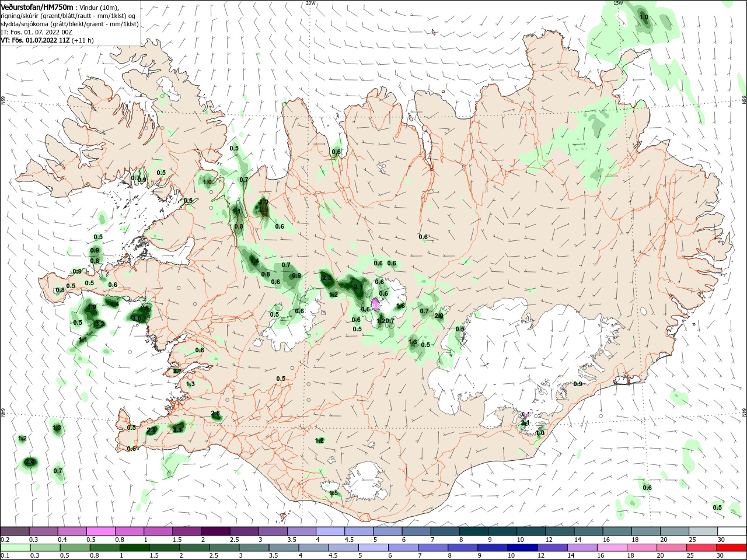Viewport: 747px width, 560px height.
Task: Click the precipitation value "2.7" on the west coast
Action: [x=177, y=371]
